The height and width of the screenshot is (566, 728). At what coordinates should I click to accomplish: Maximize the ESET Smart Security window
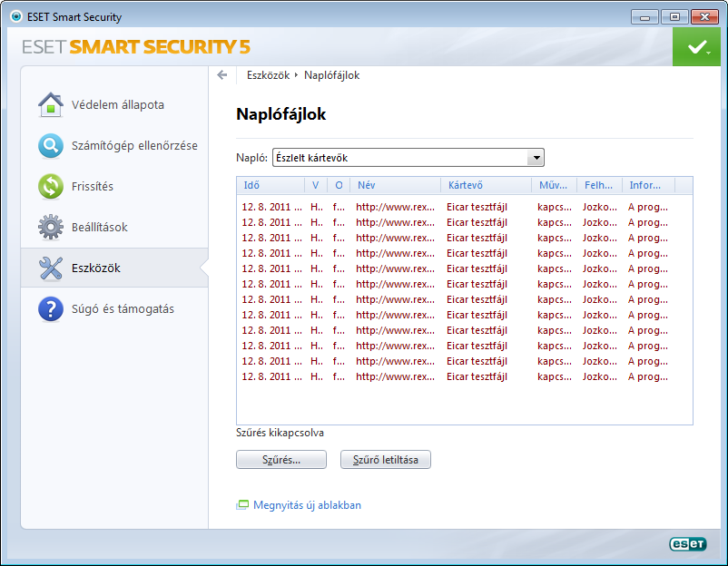click(x=674, y=17)
